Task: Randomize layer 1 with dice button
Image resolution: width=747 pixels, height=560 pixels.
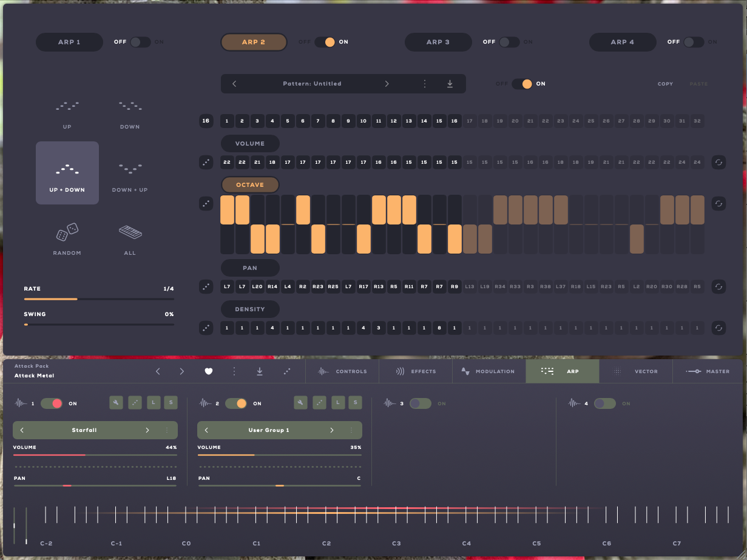Action: pos(135,402)
